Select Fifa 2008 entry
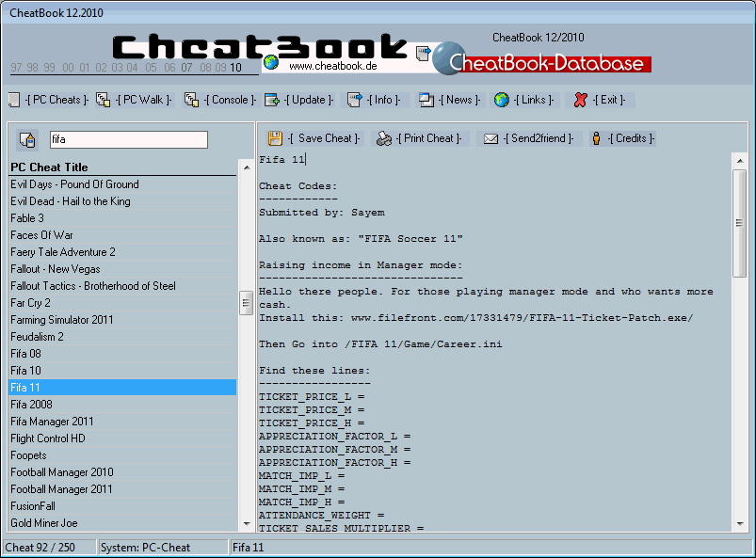Screen dimensions: 756x558 pos(122,405)
